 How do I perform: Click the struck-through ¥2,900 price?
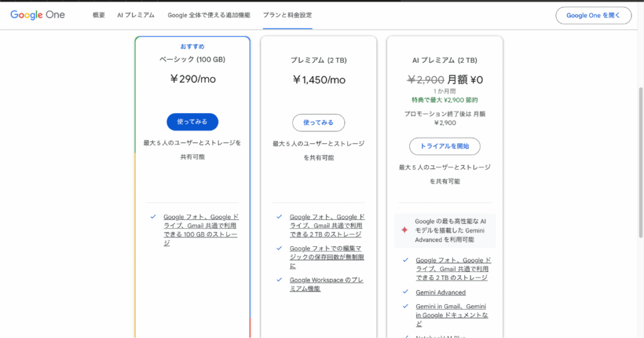click(x=426, y=80)
